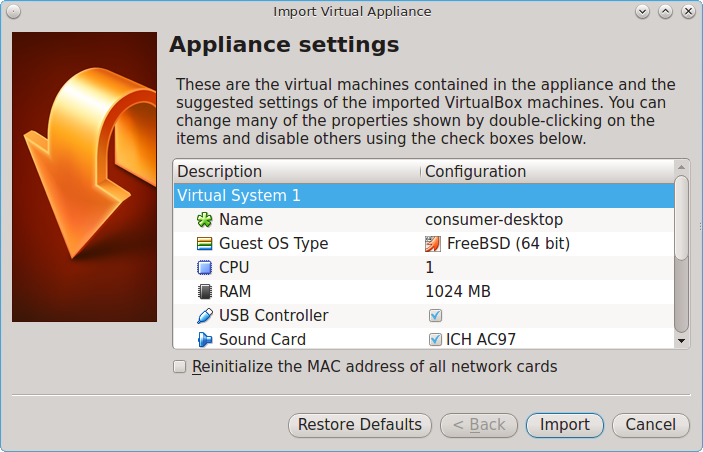
Task: Click the Back button
Action: point(479,425)
